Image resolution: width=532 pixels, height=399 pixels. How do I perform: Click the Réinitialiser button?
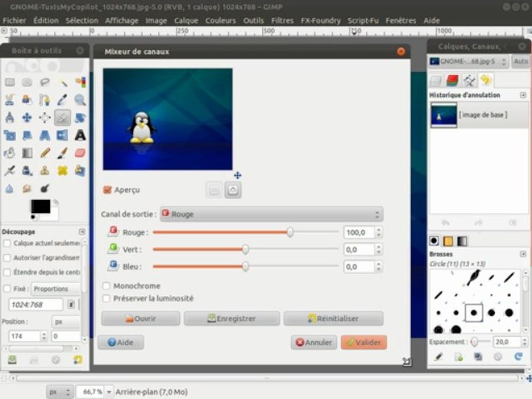334,319
